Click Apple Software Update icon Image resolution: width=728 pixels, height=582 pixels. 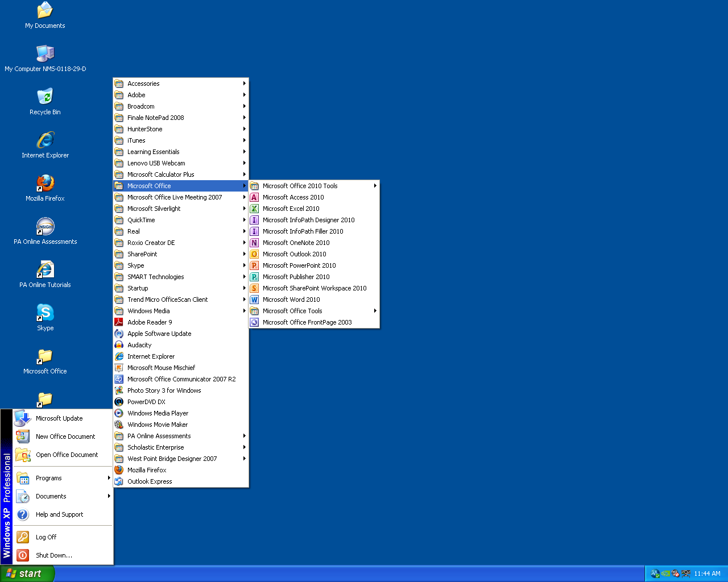coord(119,334)
